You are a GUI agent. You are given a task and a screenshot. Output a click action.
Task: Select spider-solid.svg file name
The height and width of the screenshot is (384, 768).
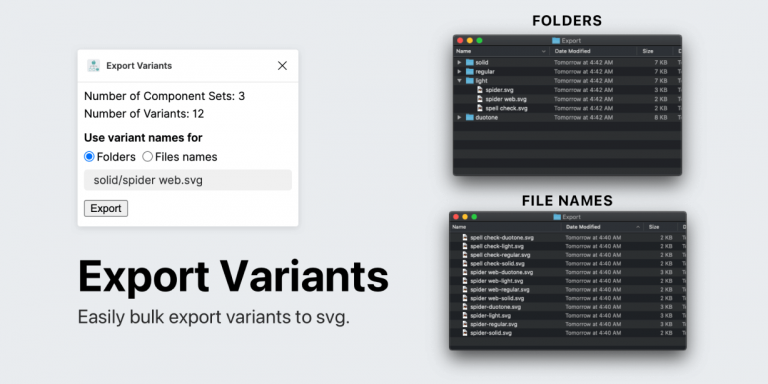pyautogui.click(x=491, y=333)
